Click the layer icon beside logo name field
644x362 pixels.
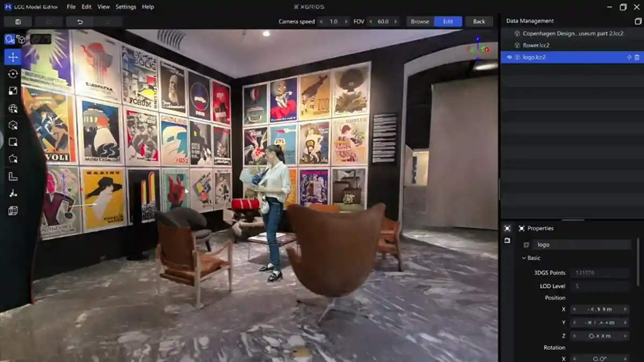(526, 245)
